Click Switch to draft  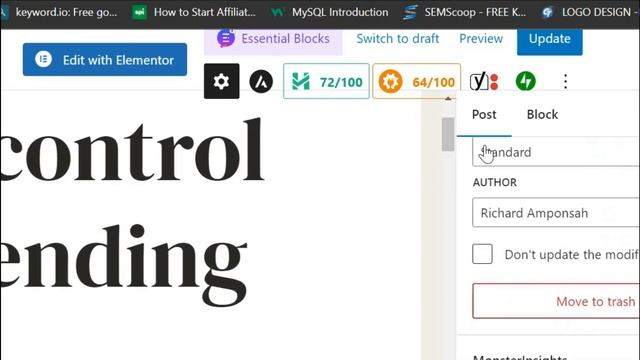(x=398, y=39)
